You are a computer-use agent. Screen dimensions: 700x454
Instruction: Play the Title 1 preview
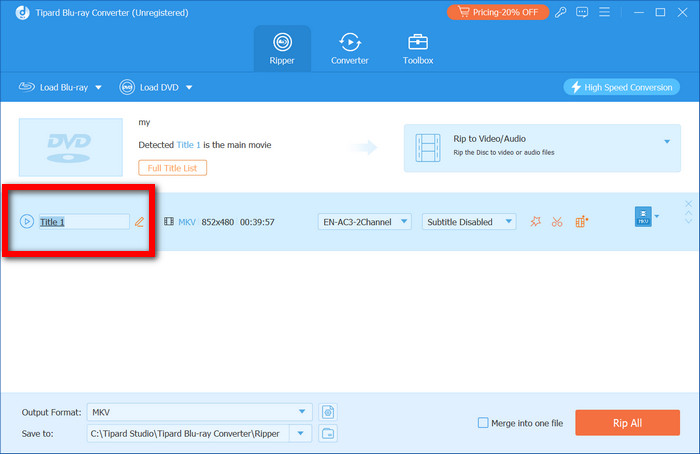pos(27,221)
